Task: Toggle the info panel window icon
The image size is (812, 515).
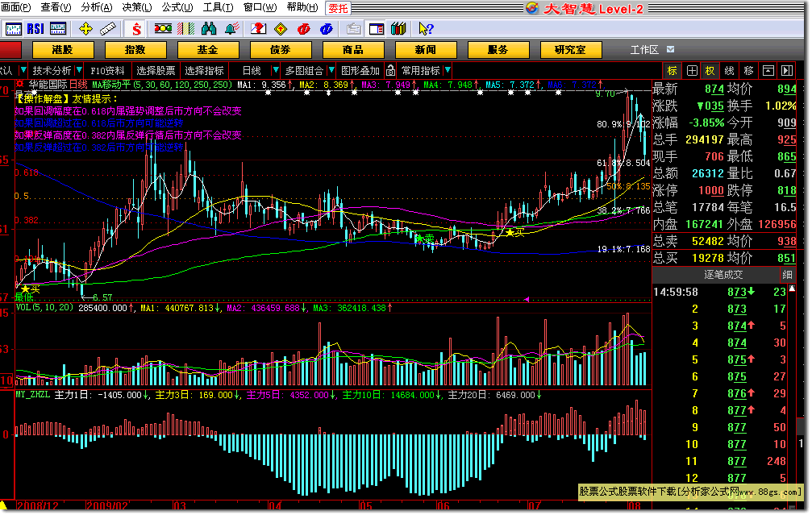Action: click(377, 29)
